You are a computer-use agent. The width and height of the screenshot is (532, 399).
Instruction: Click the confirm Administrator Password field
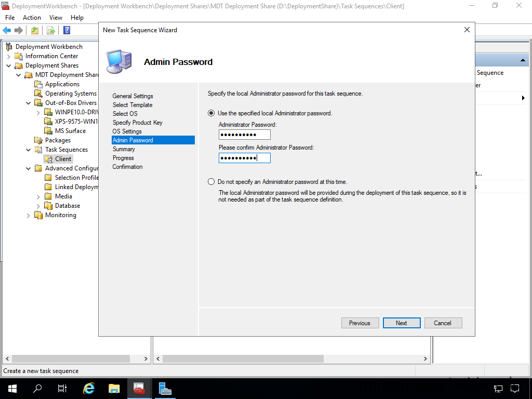pos(245,158)
